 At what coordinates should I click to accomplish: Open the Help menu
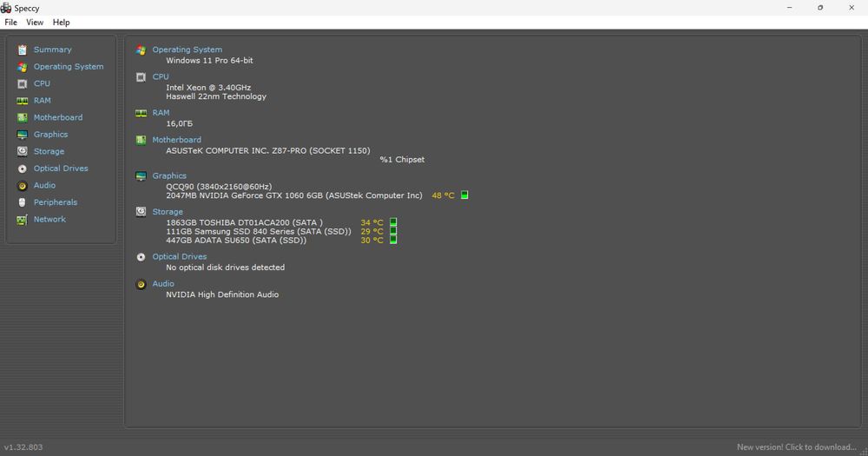tap(61, 23)
